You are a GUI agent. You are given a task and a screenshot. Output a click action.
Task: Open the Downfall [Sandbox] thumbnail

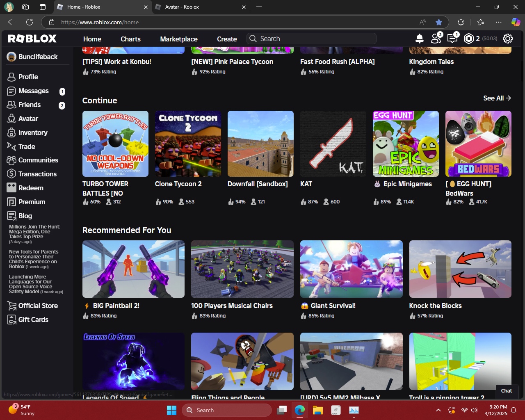click(260, 144)
